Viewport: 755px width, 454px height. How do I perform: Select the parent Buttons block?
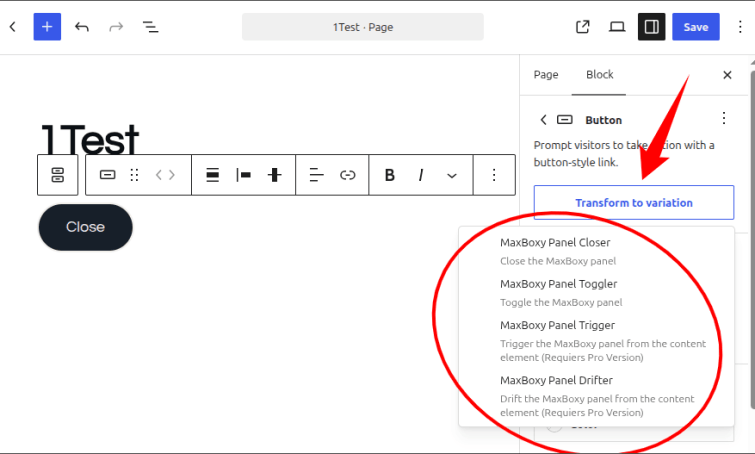click(58, 175)
